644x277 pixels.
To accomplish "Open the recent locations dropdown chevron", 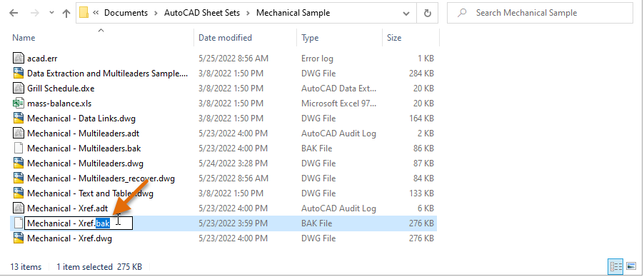I will pyautogui.click(x=51, y=13).
